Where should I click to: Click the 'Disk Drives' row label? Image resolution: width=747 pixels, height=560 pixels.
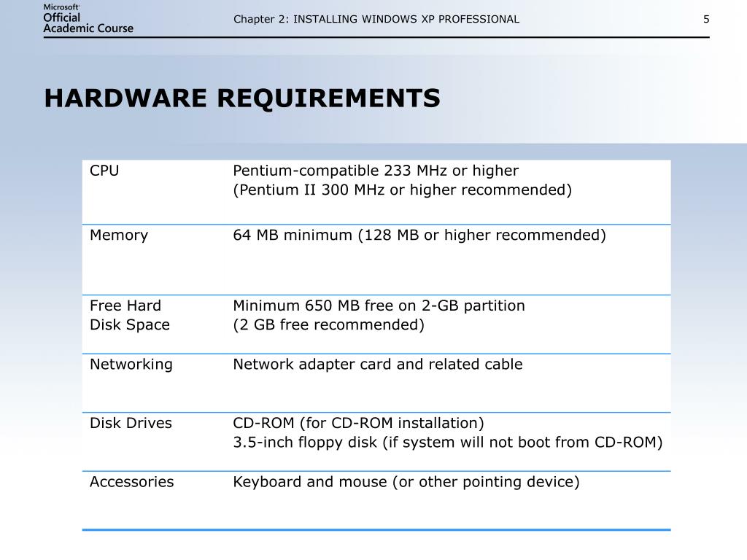(131, 424)
